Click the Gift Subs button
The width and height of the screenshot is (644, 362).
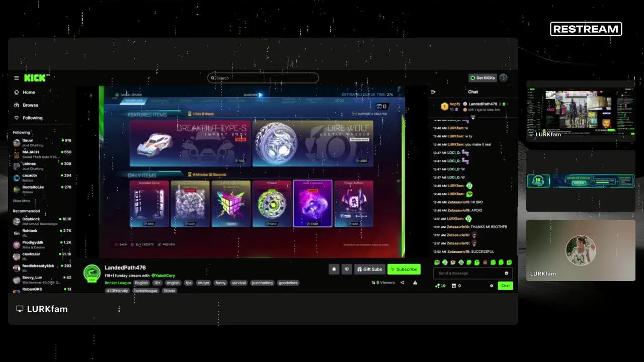pyautogui.click(x=370, y=269)
